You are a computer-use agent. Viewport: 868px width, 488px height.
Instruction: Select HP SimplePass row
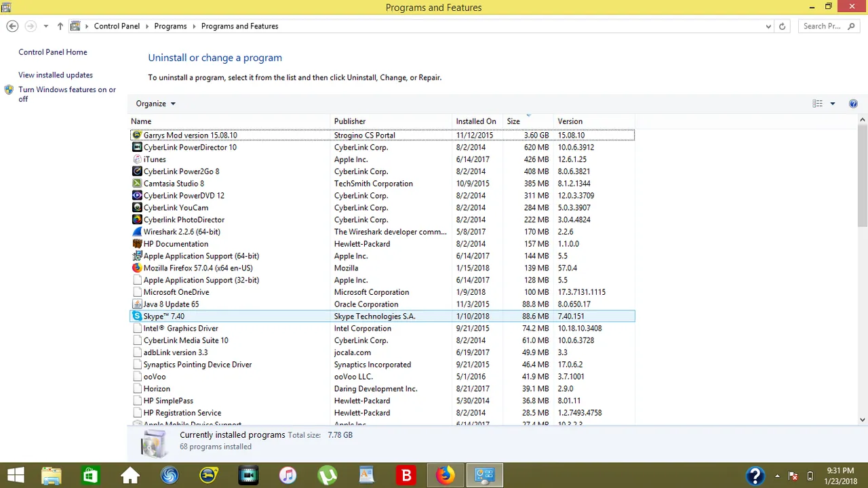tap(382, 401)
